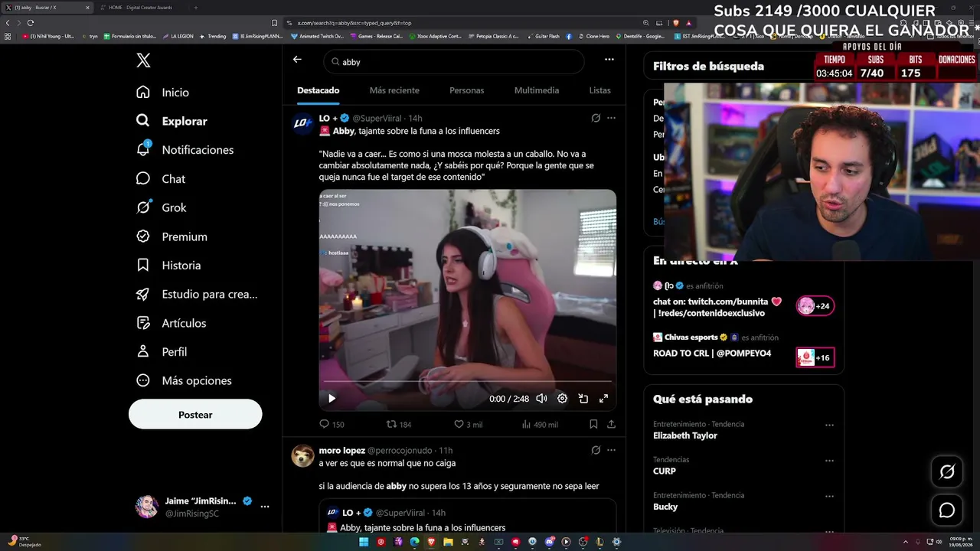Switch to the Personas tab

point(467,90)
